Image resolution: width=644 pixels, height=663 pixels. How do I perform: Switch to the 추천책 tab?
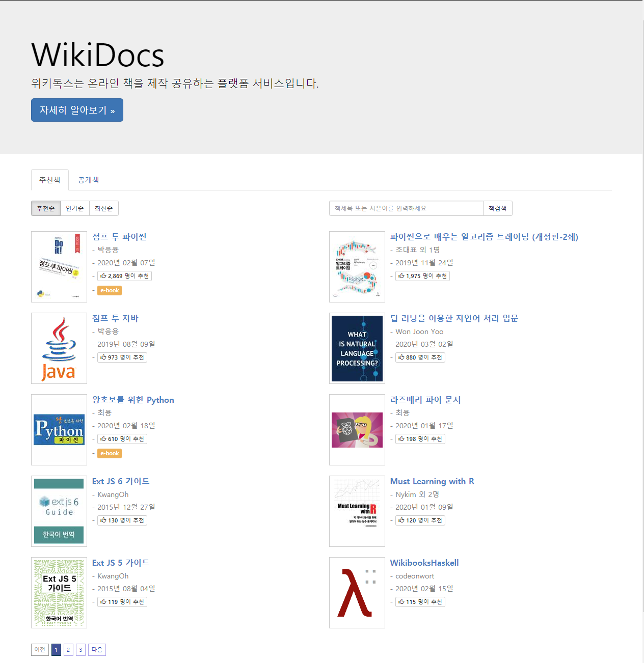pos(50,180)
